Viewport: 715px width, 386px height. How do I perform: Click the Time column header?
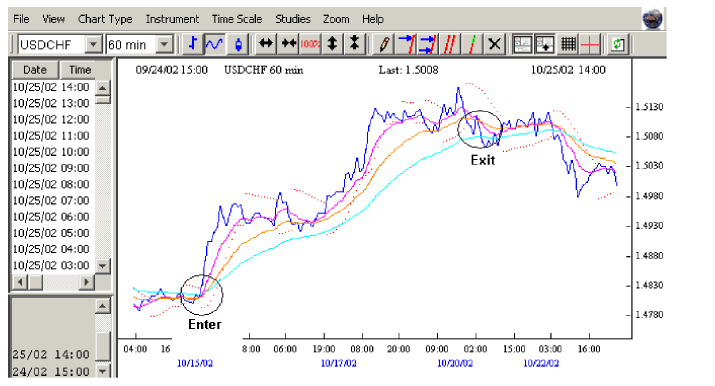[x=80, y=70]
